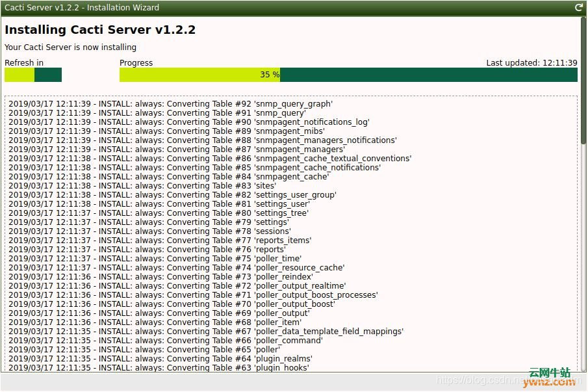This screenshot has width=588, height=392.
Task: Select log line for Table #91 'snmp_query'
Action: point(157,113)
